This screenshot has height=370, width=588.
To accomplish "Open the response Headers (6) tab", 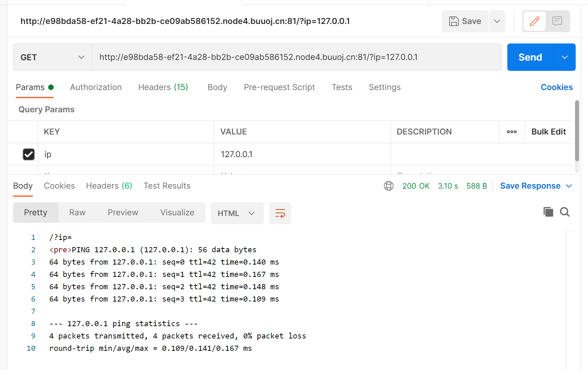I will click(109, 186).
